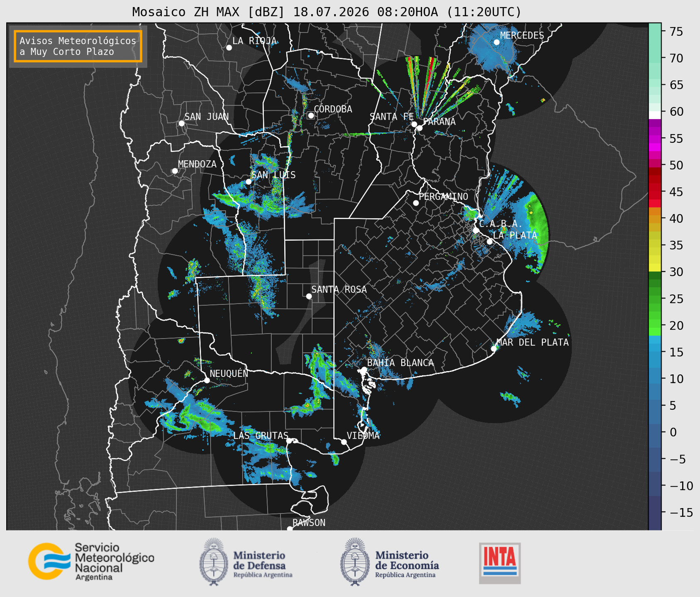Click the Mercedes radar site marker
This screenshot has height=597, width=700.
(x=497, y=42)
